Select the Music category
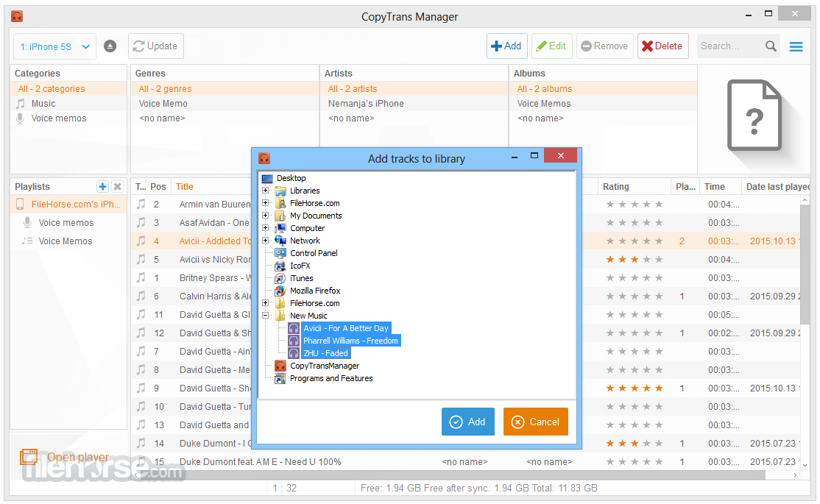The height and width of the screenshot is (504, 820). point(68,104)
